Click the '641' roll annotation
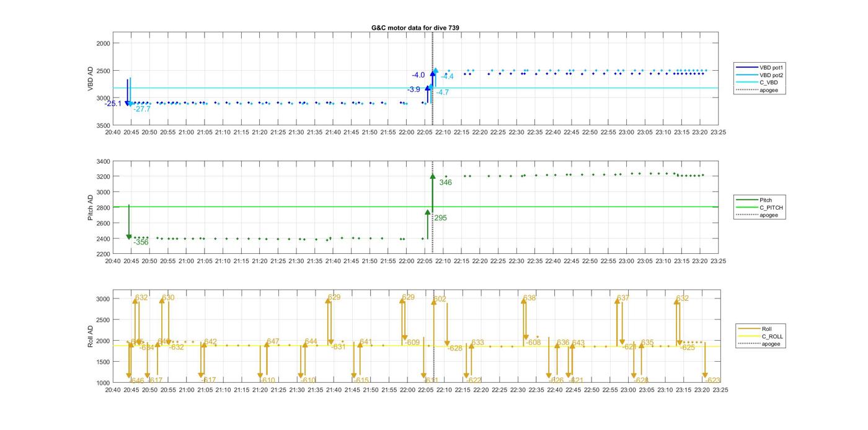This screenshot has height=430, width=868. [x=366, y=342]
